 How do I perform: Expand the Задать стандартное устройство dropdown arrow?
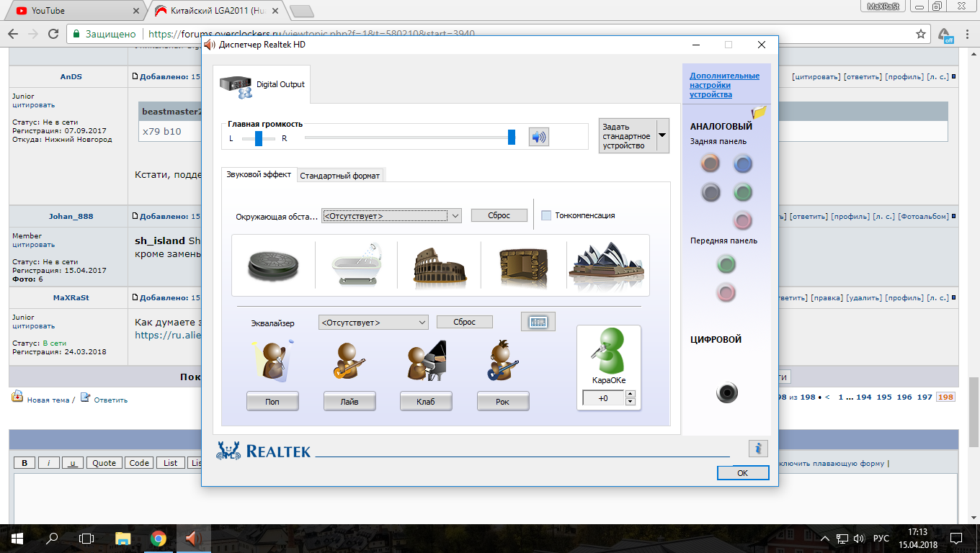(662, 135)
